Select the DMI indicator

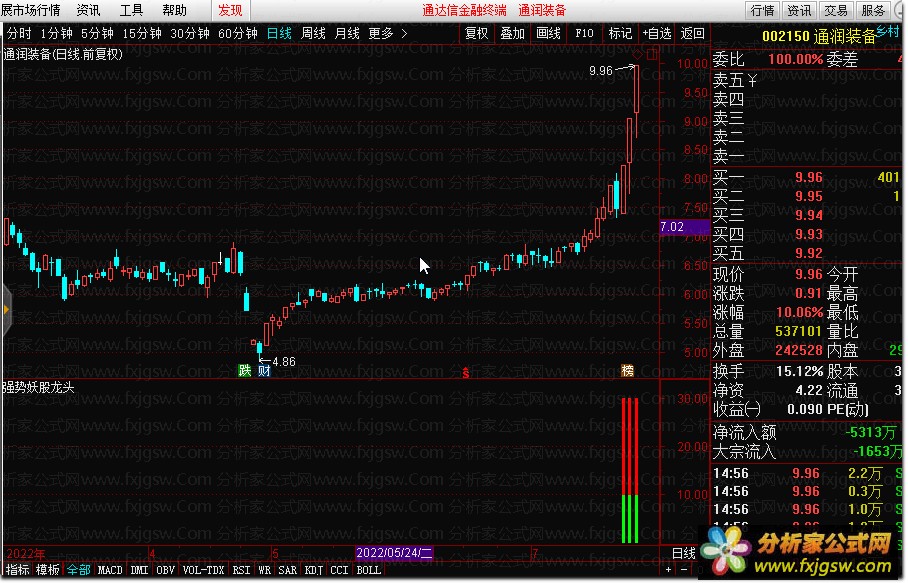(x=139, y=570)
